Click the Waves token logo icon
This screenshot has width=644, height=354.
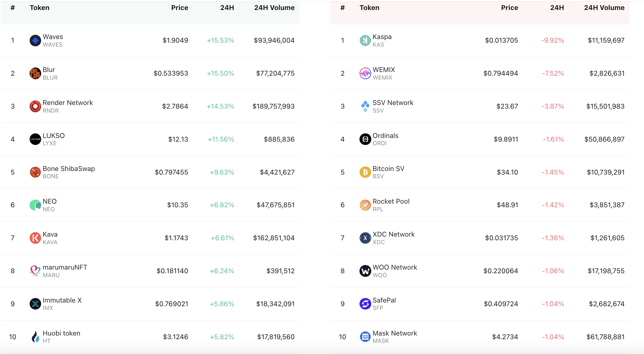[35, 41]
